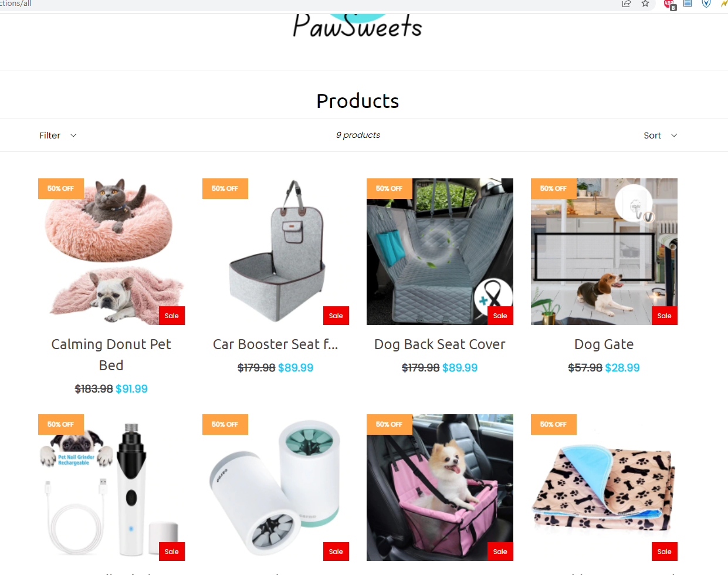Click 50% OFF badge on Dog Back Seat Cover
Image resolution: width=728 pixels, height=575 pixels.
(x=390, y=188)
